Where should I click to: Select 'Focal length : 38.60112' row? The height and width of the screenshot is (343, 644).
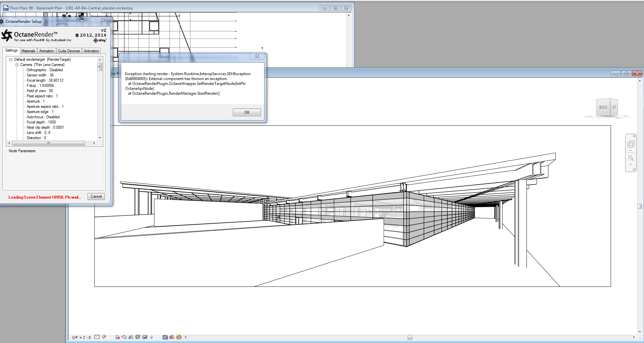[x=45, y=80]
